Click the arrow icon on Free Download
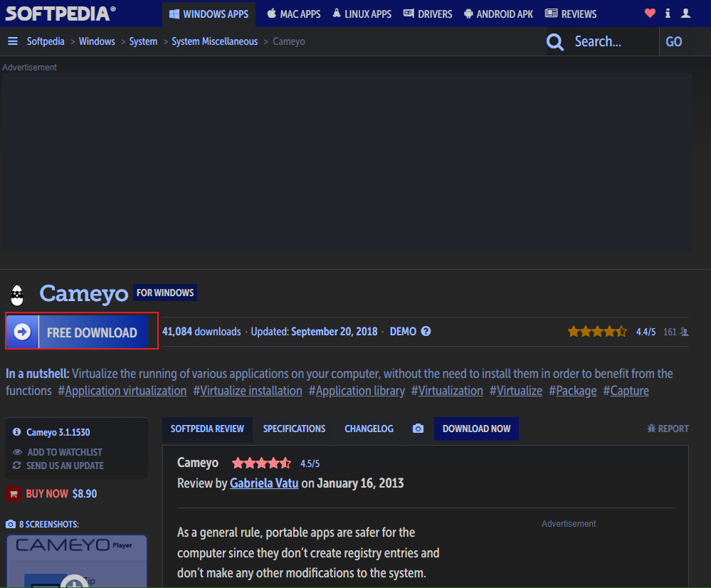Viewport: 711px width, 588px height. coord(22,332)
